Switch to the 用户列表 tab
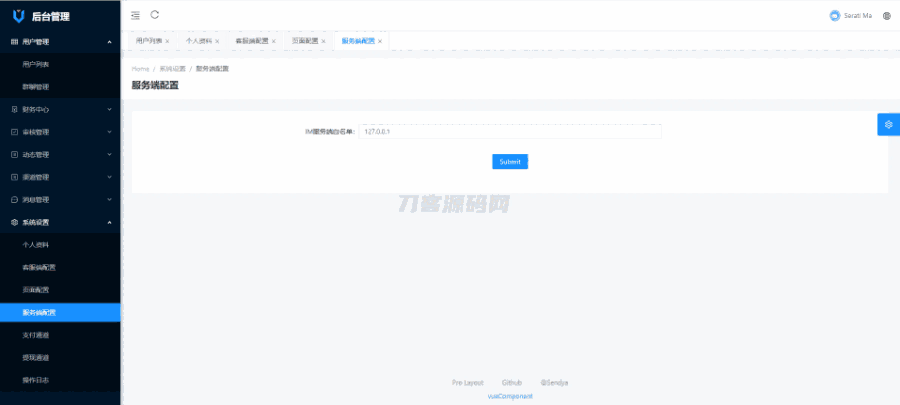The image size is (900, 405). 149,41
